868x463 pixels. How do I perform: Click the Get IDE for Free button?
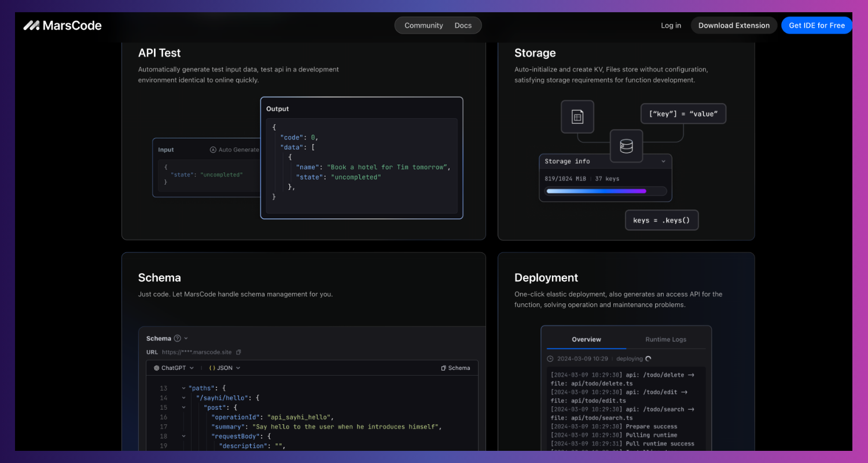(816, 25)
